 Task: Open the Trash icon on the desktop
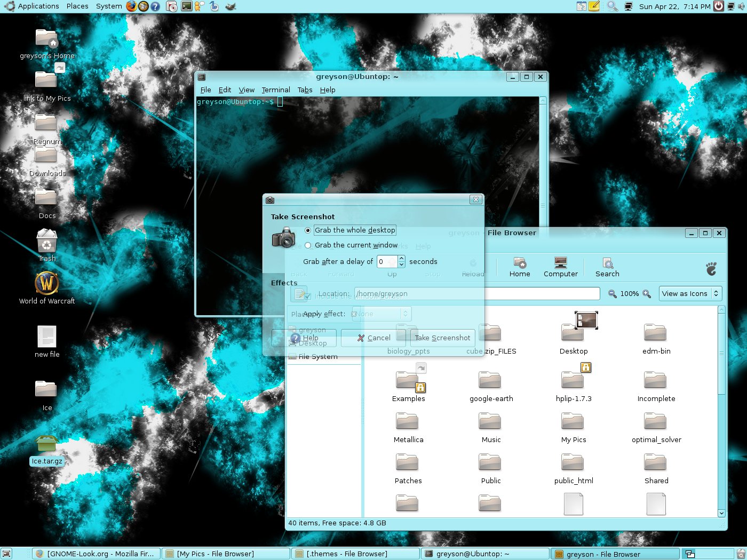pos(47,245)
